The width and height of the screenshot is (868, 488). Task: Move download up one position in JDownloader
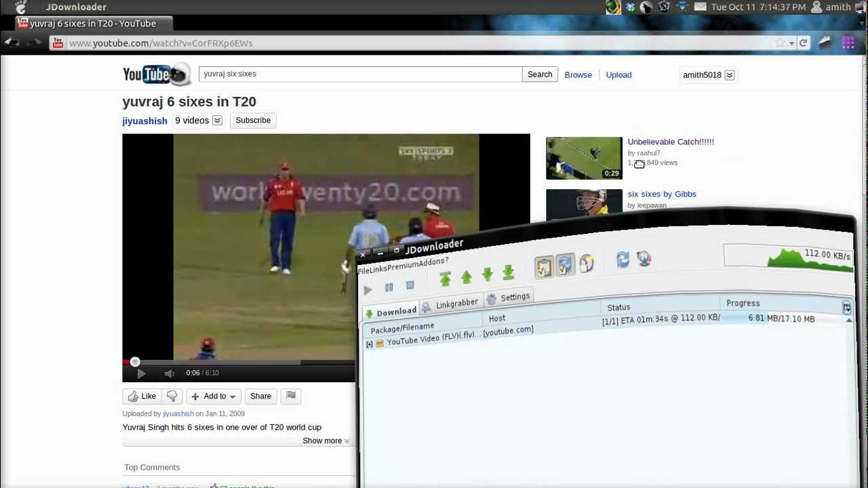pyautogui.click(x=466, y=277)
